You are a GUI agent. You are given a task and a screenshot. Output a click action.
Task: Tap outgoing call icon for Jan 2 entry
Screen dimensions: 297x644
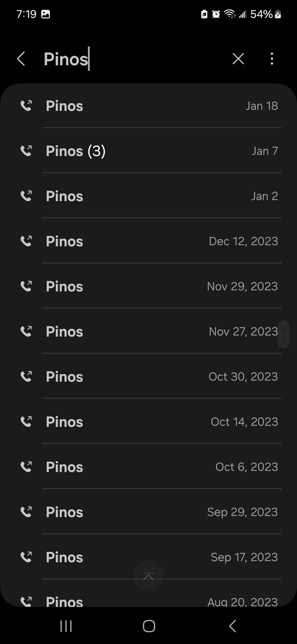[26, 196]
